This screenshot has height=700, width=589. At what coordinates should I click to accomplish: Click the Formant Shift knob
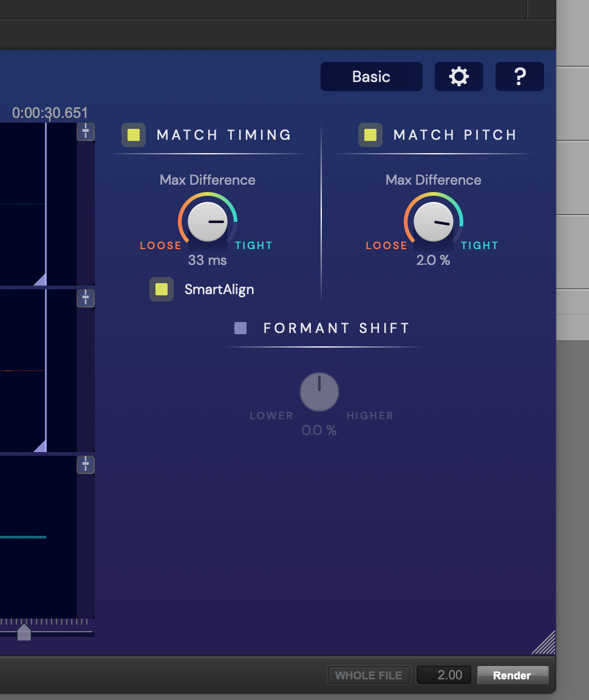(x=319, y=392)
